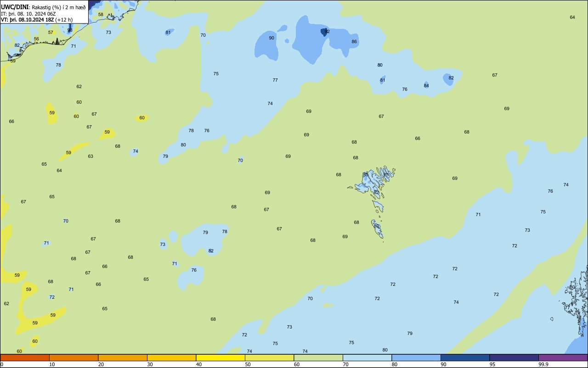Click the humidity value 90 on the map
Viewport: 588px width, 368px height.
271,38
